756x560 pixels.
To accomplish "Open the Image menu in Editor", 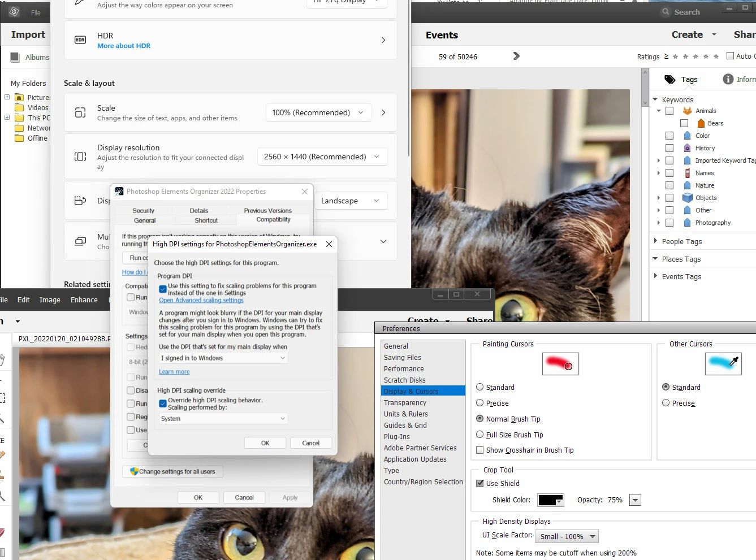I will click(x=50, y=300).
